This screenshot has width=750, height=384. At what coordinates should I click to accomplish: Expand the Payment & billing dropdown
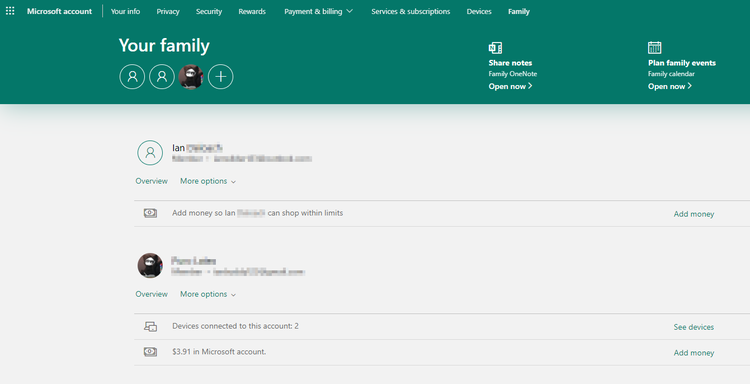click(x=318, y=11)
